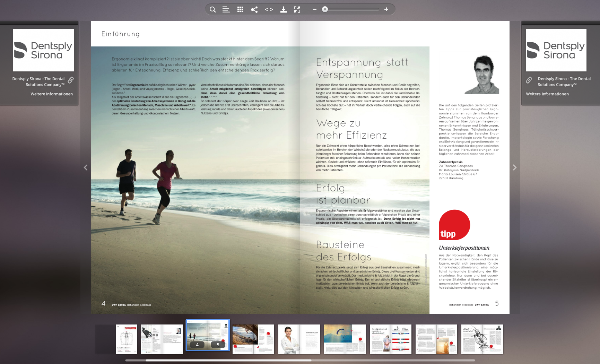
Task: Open the embed code icon
Action: point(269,9)
